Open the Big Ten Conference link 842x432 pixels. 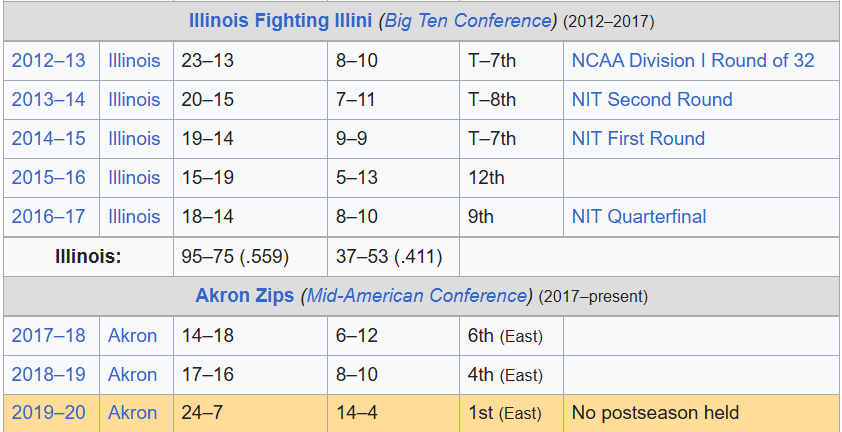coord(468,21)
